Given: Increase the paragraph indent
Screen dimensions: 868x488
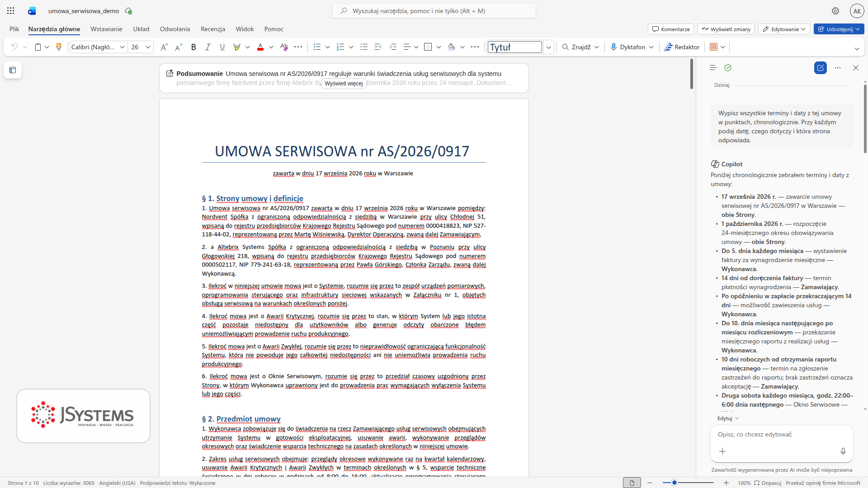Looking at the screenshot, I should coord(393,47).
